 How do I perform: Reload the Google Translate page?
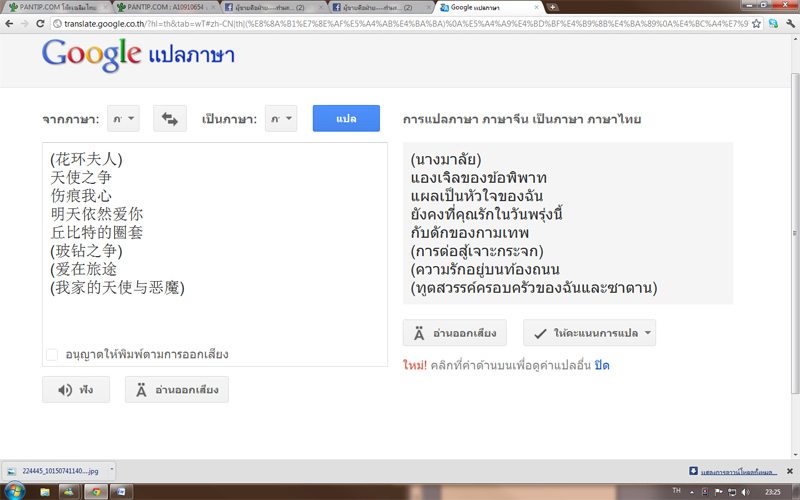click(x=40, y=23)
